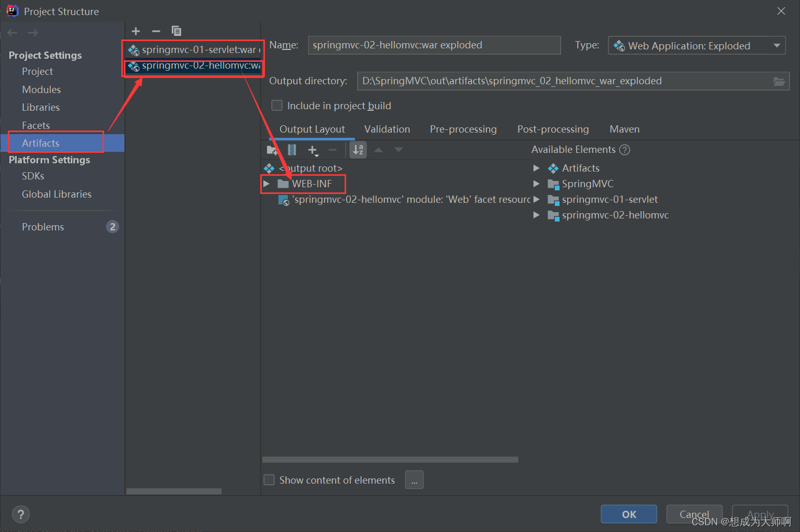The image size is (800, 532).
Task: Expand springmvc-02-hellomvc in Available Elements
Action: (x=537, y=215)
